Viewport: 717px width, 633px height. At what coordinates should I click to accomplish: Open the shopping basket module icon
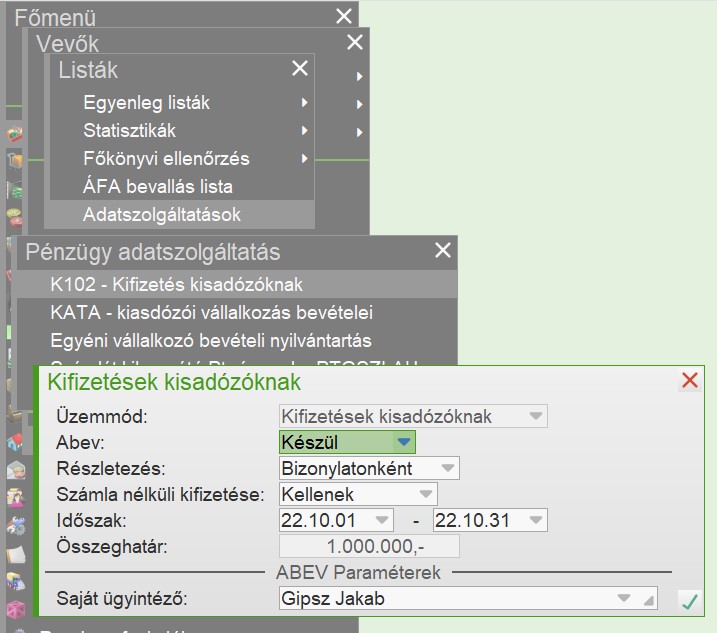[14, 135]
